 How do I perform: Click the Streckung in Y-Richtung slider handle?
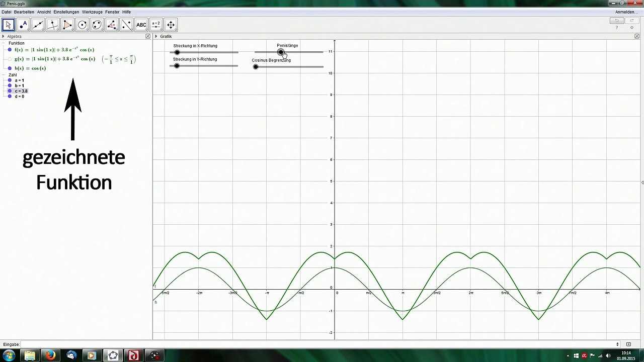(x=177, y=66)
